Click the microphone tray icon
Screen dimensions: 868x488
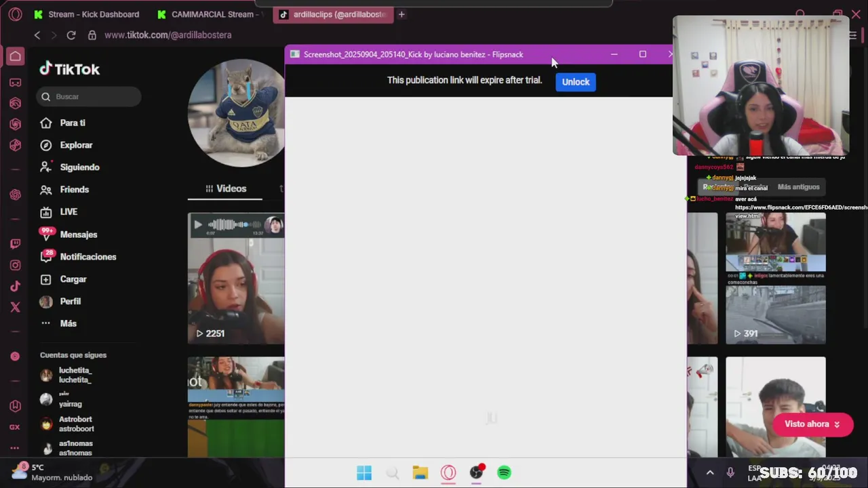(x=730, y=472)
